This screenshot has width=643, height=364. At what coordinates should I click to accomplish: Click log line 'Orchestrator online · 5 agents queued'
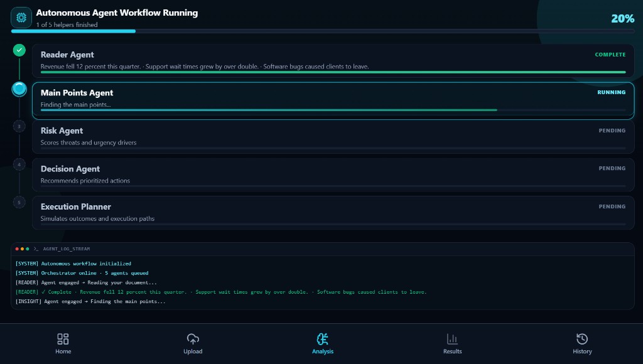(x=82, y=273)
